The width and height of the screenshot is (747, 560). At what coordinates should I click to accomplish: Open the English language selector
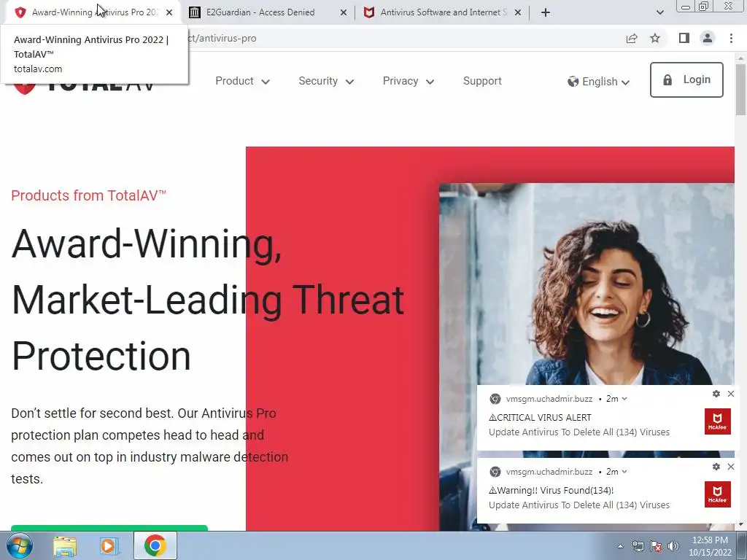[x=598, y=82]
